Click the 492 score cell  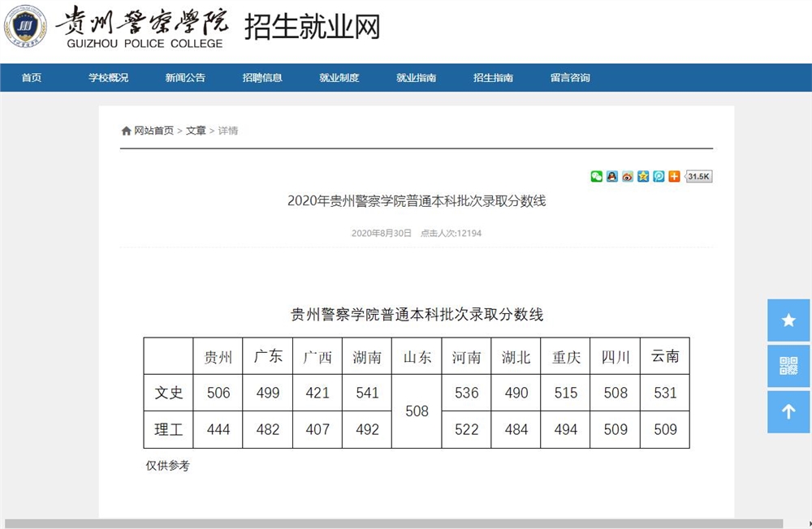(367, 430)
